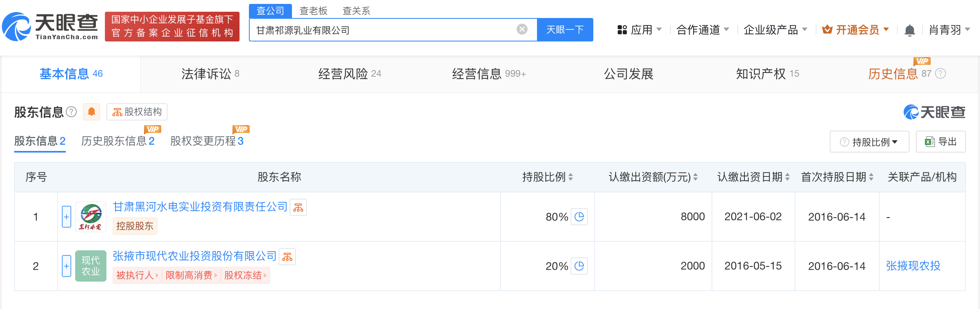980x309 pixels.
Task: Click pie chart icon next to 80%
Action: (579, 217)
